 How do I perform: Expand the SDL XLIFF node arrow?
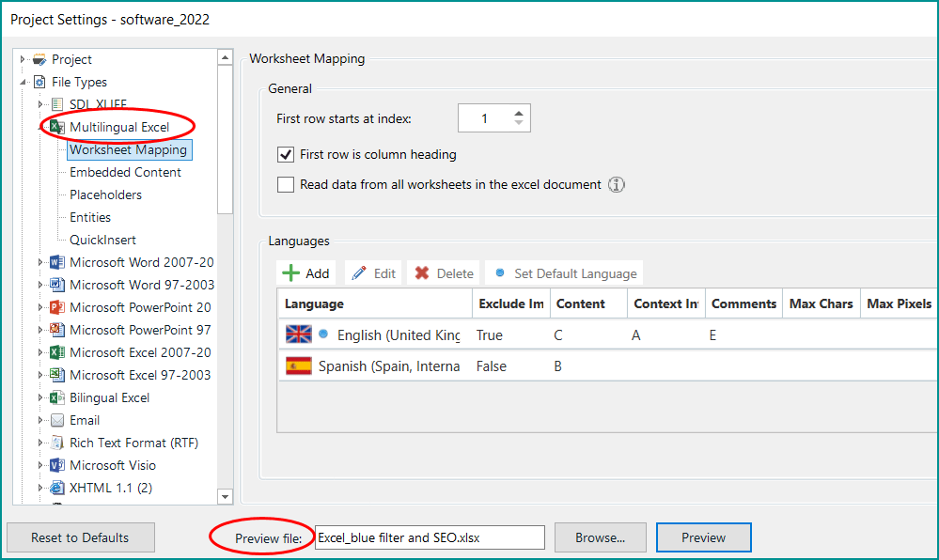click(x=40, y=104)
